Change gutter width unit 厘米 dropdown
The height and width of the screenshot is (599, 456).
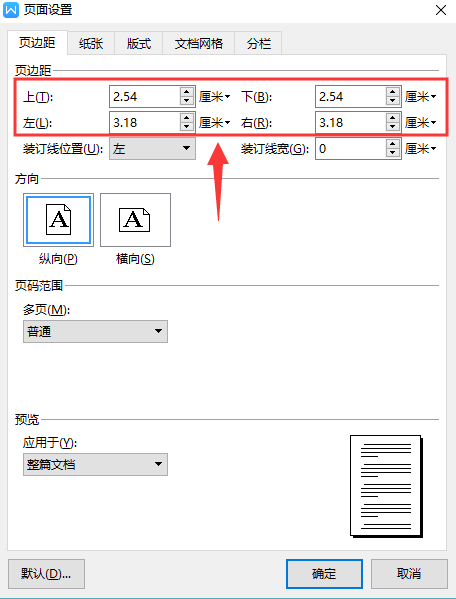point(420,149)
